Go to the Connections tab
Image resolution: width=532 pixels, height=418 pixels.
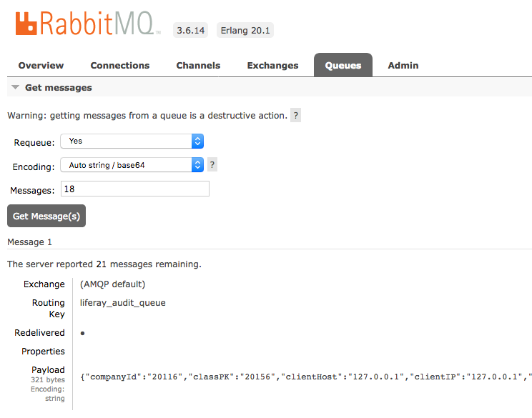point(120,65)
